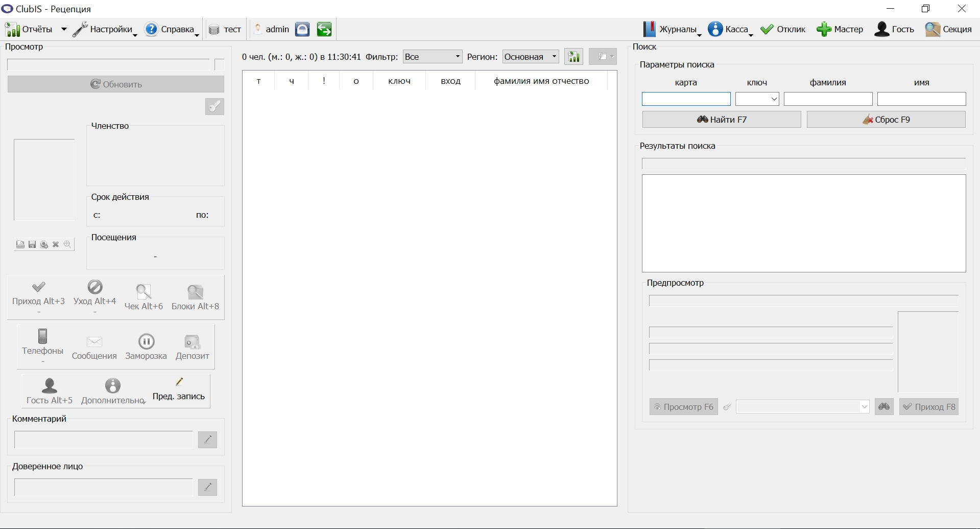980x529 pixels.
Task: Click the member photo placeholder
Action: [44, 180]
